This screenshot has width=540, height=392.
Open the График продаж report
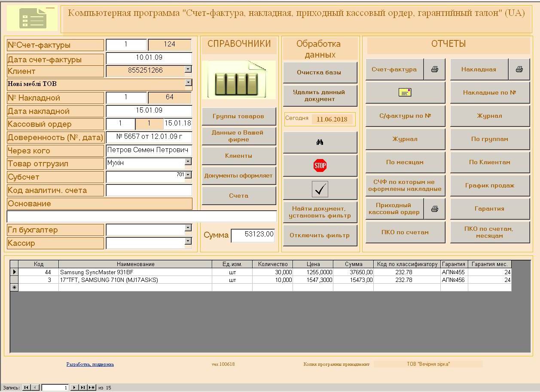pyautogui.click(x=490, y=186)
